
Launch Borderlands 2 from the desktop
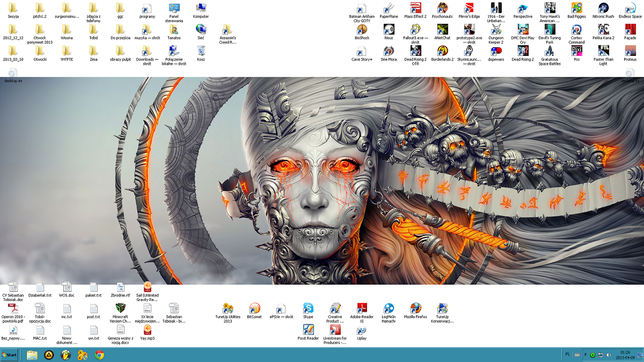[x=442, y=51]
